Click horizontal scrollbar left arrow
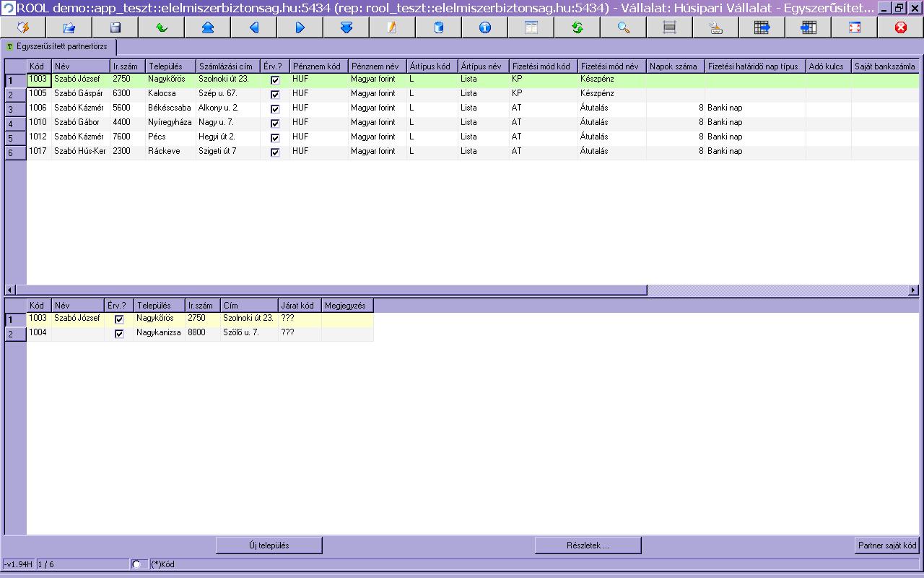The width and height of the screenshot is (924, 578). [9, 290]
